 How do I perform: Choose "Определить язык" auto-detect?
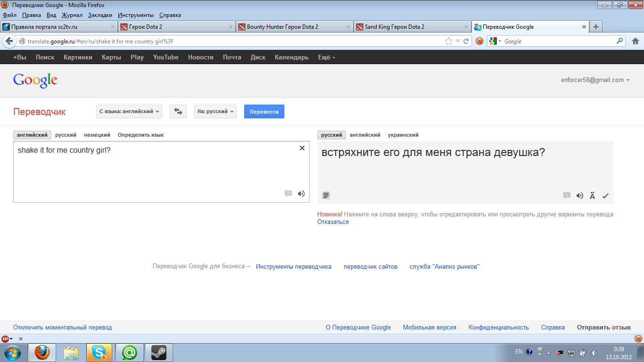coord(140,135)
